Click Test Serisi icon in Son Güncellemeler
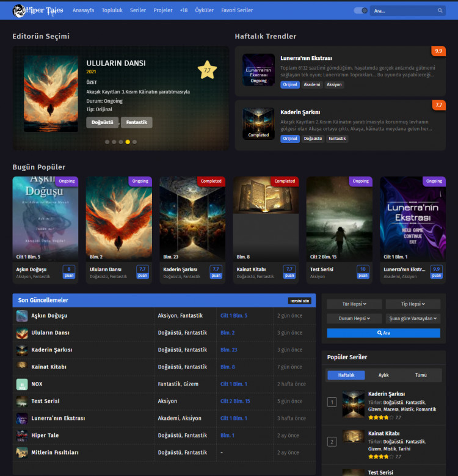458x476 pixels. tap(22, 401)
